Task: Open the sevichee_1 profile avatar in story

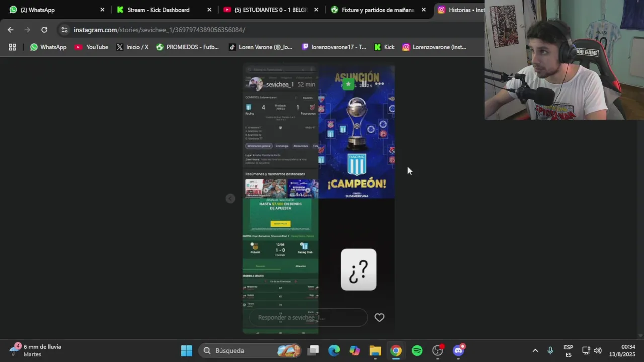Action: (x=256, y=84)
